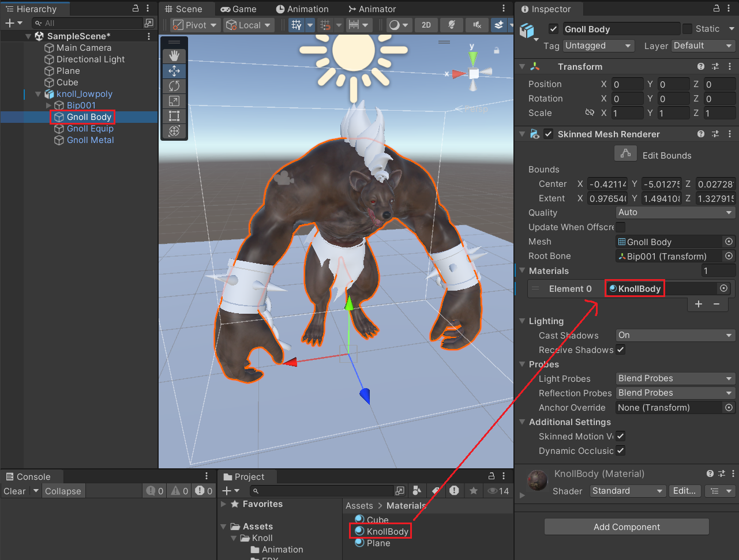Toggle Dynamic Occlusion checkbox
The width and height of the screenshot is (739, 560).
click(x=621, y=450)
